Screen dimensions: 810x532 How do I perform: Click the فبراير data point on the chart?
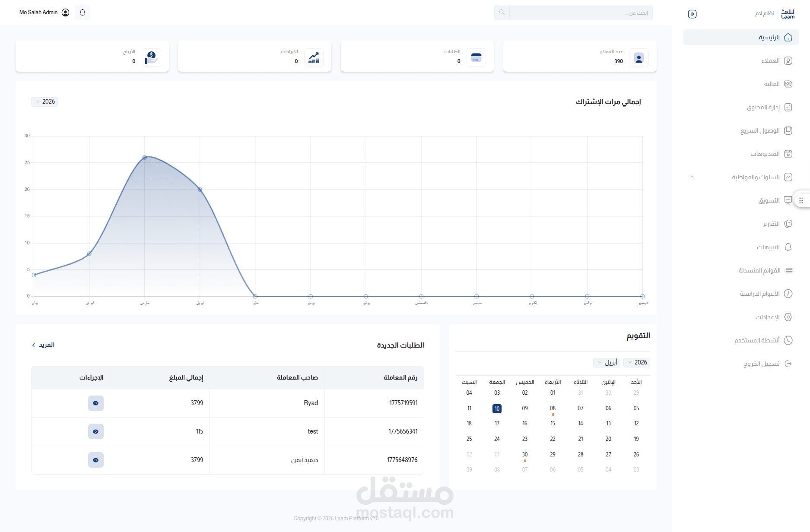89,254
